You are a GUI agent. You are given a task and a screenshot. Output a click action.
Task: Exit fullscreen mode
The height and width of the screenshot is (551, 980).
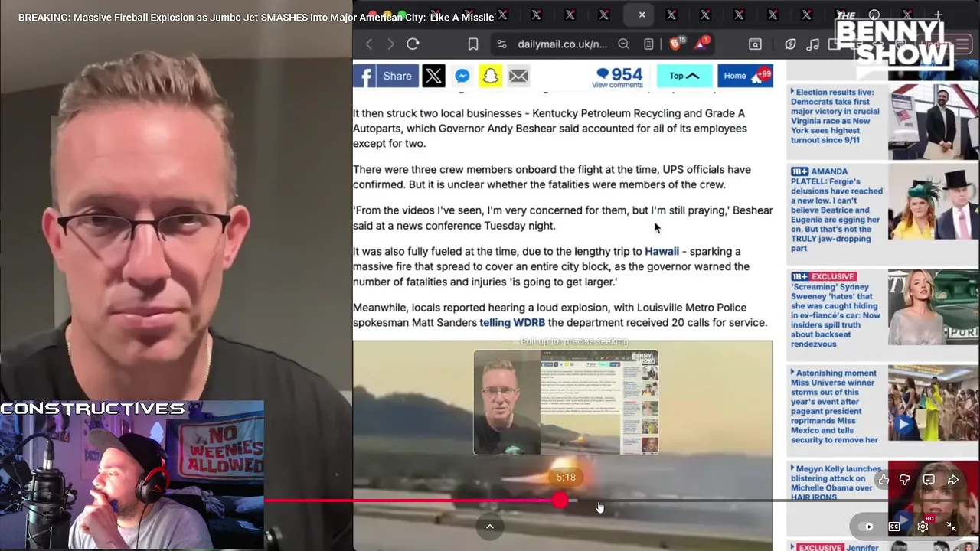951,527
